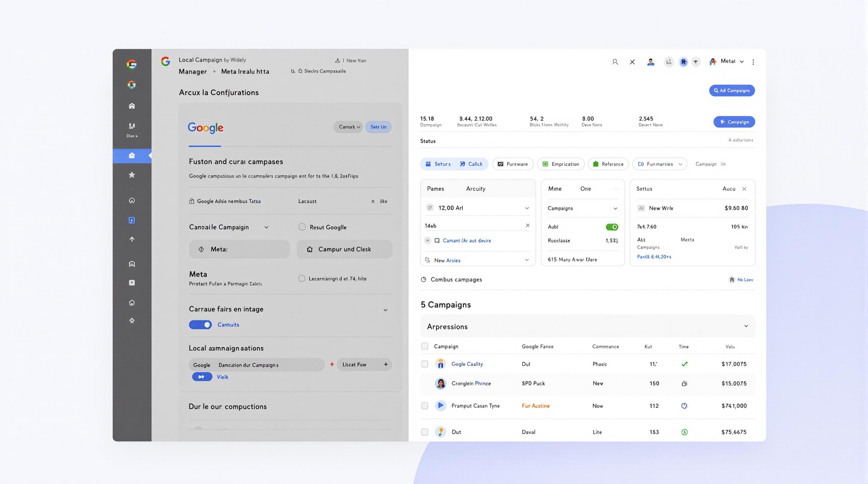Click the blue Campaign button
The image size is (868, 484).
734,122
